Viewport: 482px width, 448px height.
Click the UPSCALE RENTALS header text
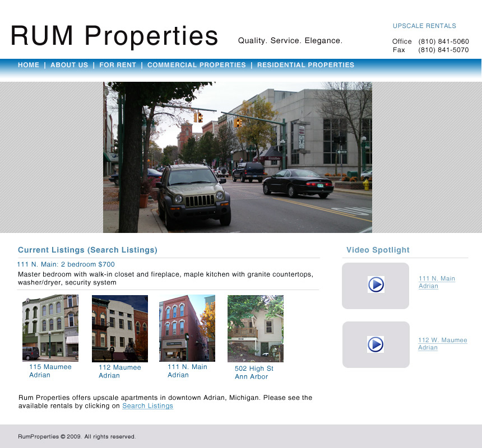pos(424,26)
